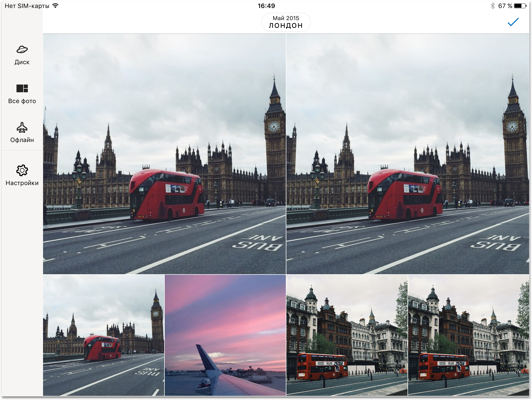Open the last street buildings bus photo
532x400 pixels.
(x=468, y=335)
